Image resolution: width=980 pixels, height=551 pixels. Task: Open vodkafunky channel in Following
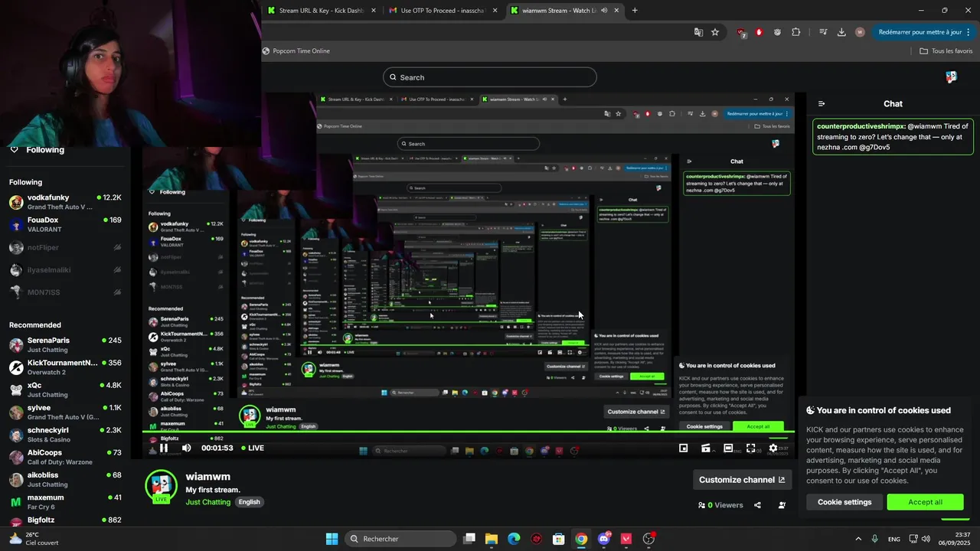point(65,202)
